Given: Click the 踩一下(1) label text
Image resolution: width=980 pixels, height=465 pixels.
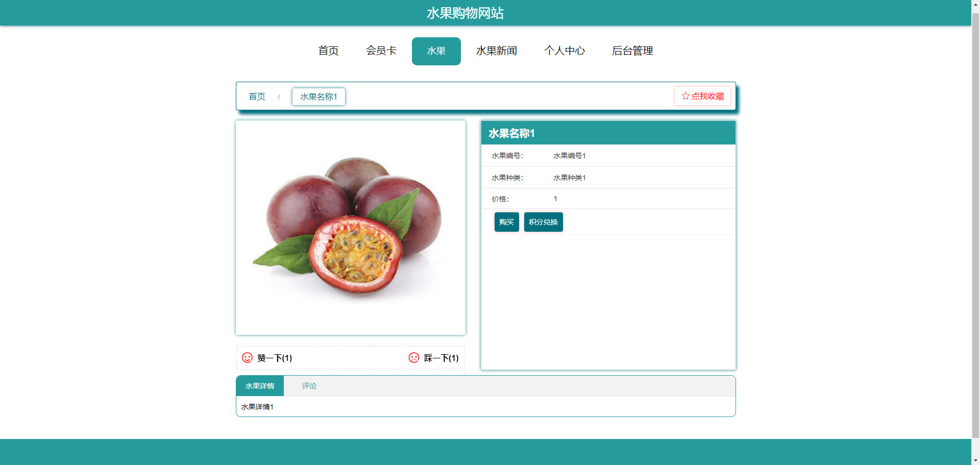Looking at the screenshot, I should click(442, 358).
